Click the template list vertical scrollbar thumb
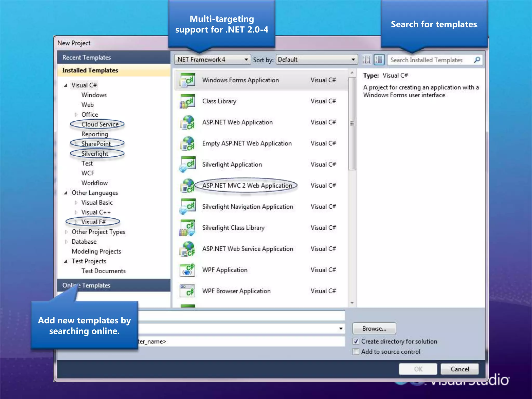This screenshot has height=399, width=532. point(352,124)
